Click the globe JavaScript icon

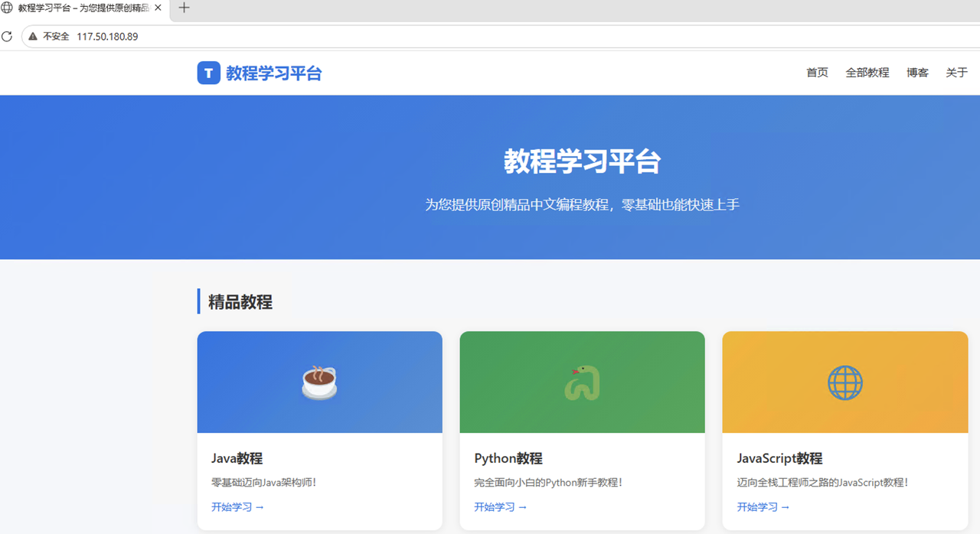point(845,382)
